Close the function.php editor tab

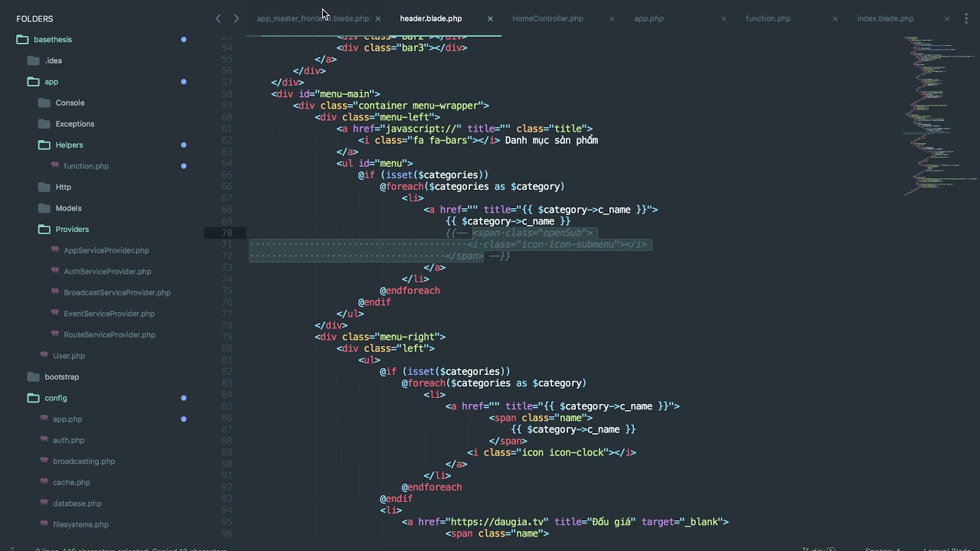[x=835, y=18]
